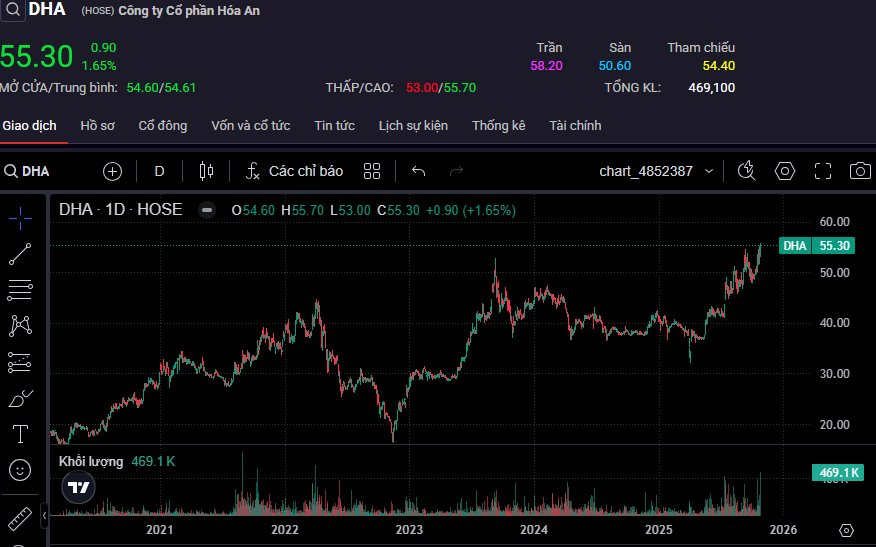Viewport: 876px width, 547px height.
Task: Open the D timeframe interval selector
Action: (x=159, y=171)
